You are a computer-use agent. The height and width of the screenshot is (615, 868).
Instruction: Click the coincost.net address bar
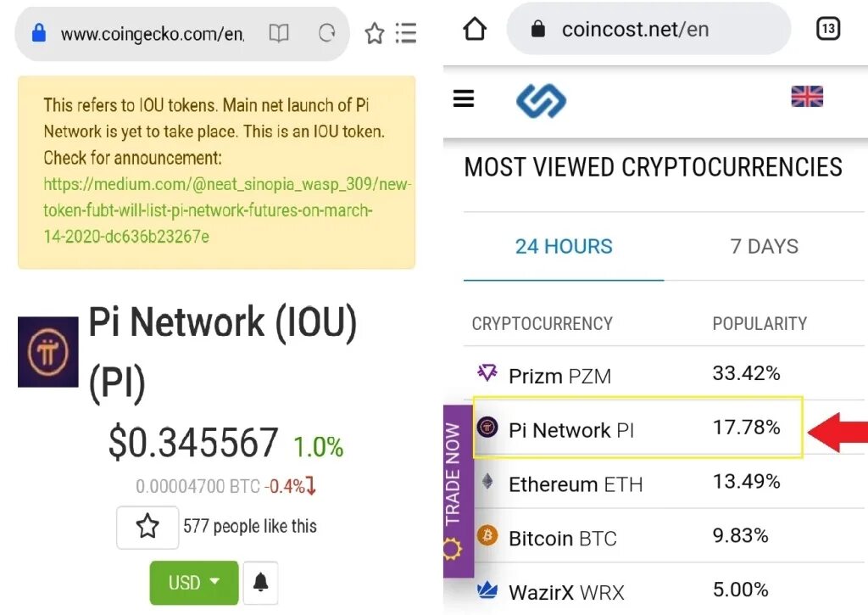[648, 29]
